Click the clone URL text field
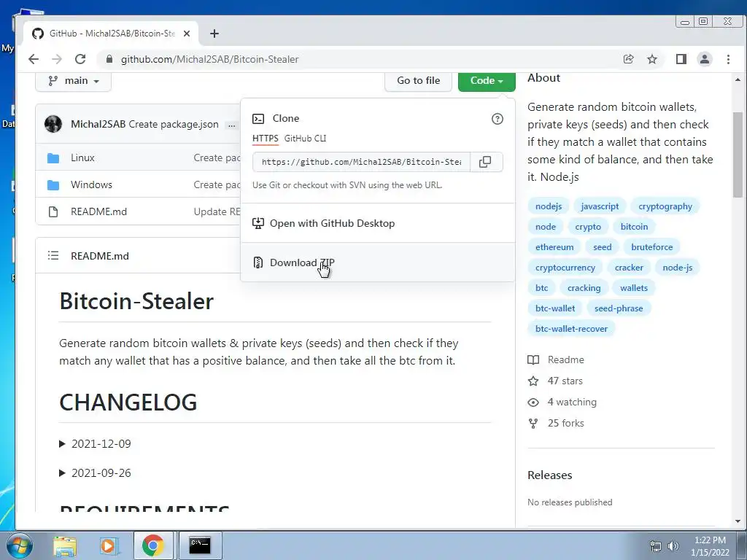 pos(361,162)
